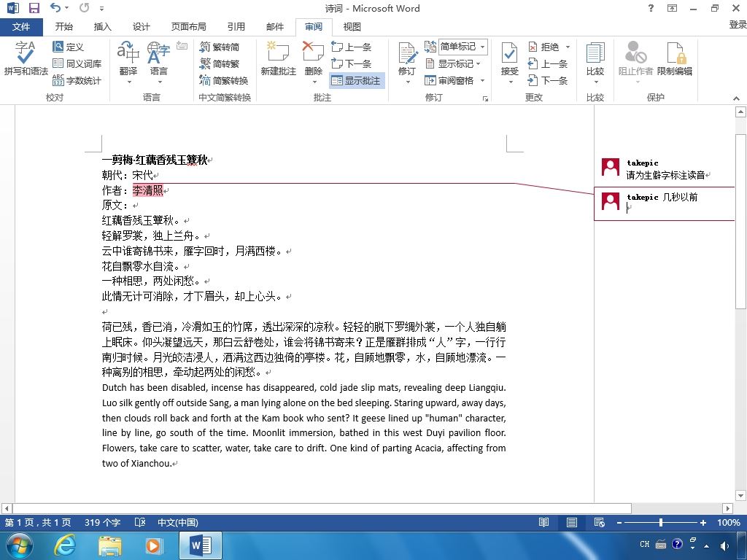Open 简繁转换 conversion dialog
The width and height of the screenshot is (747, 560).
click(x=223, y=80)
